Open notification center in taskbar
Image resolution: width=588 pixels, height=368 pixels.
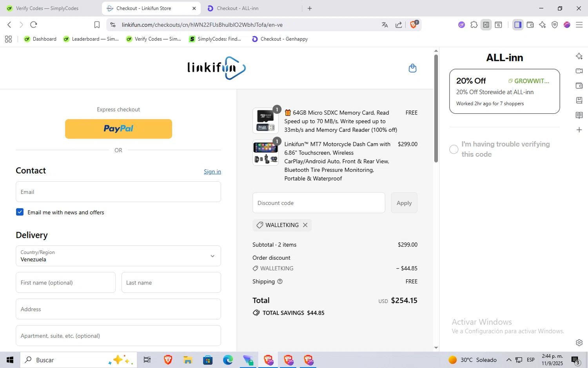click(x=575, y=360)
